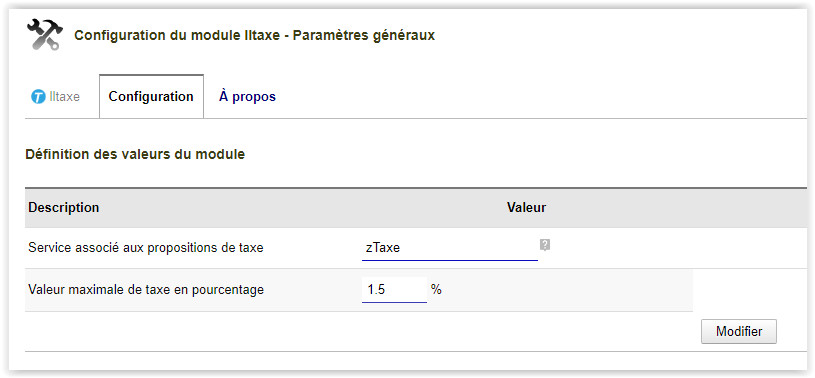The image size is (815, 378).
Task: Click the percent sign after 1.5 field
Action: pyautogui.click(x=436, y=290)
